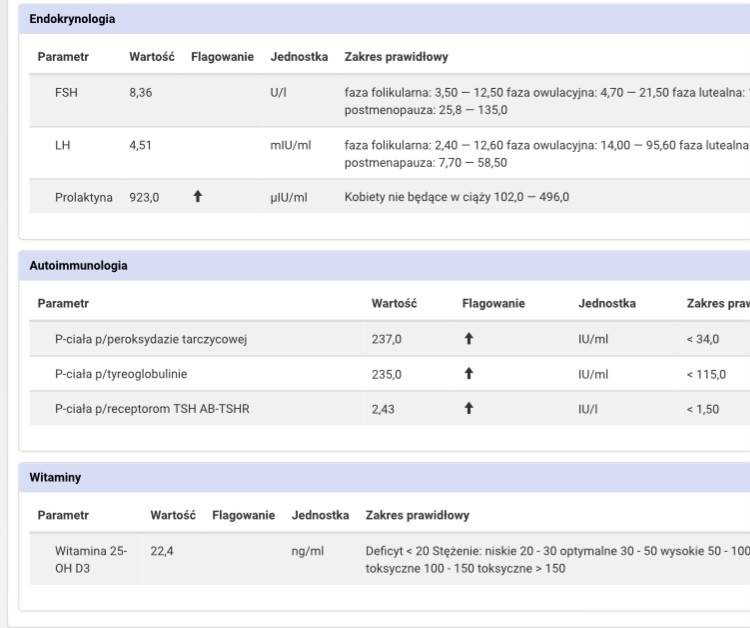Open the Endokrynologia section header
Image resolution: width=750 pixels, height=628 pixels.
(72, 19)
